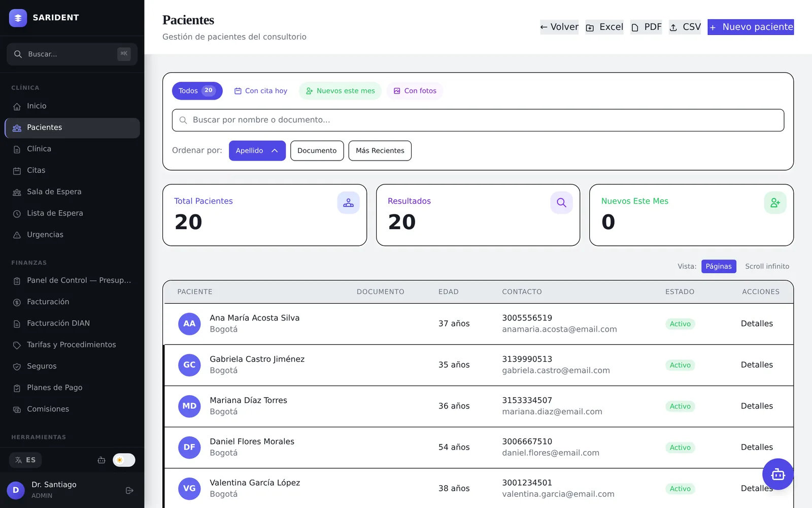Image resolution: width=812 pixels, height=508 pixels.
Task: Export patients to Excel
Action: (x=604, y=27)
